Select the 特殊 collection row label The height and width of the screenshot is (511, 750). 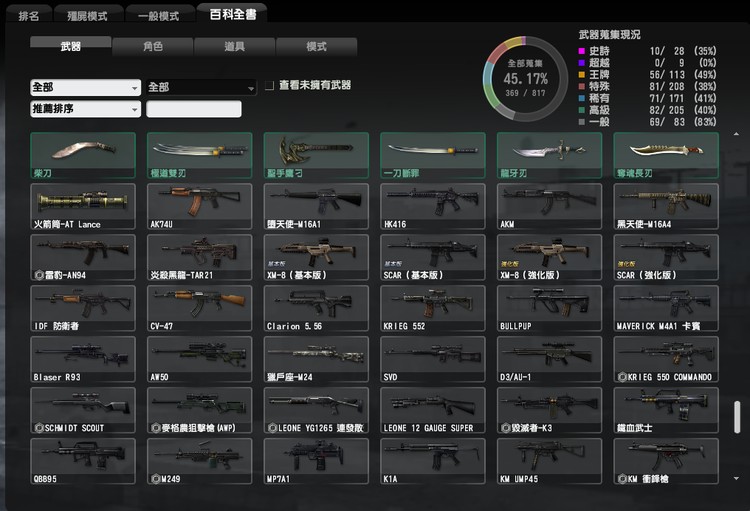coord(599,86)
